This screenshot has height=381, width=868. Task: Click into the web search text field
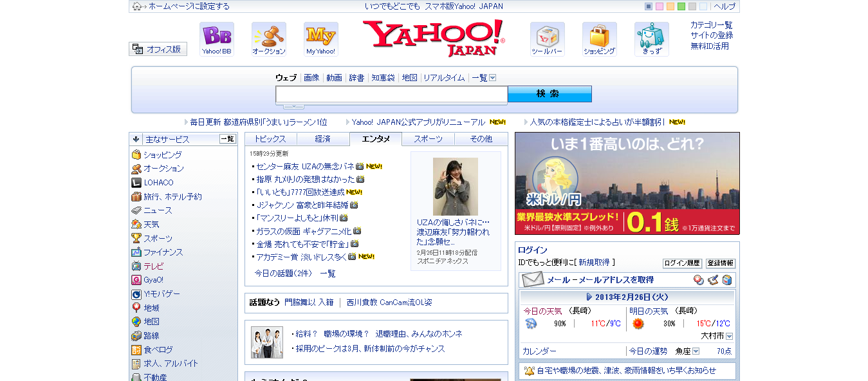click(392, 95)
